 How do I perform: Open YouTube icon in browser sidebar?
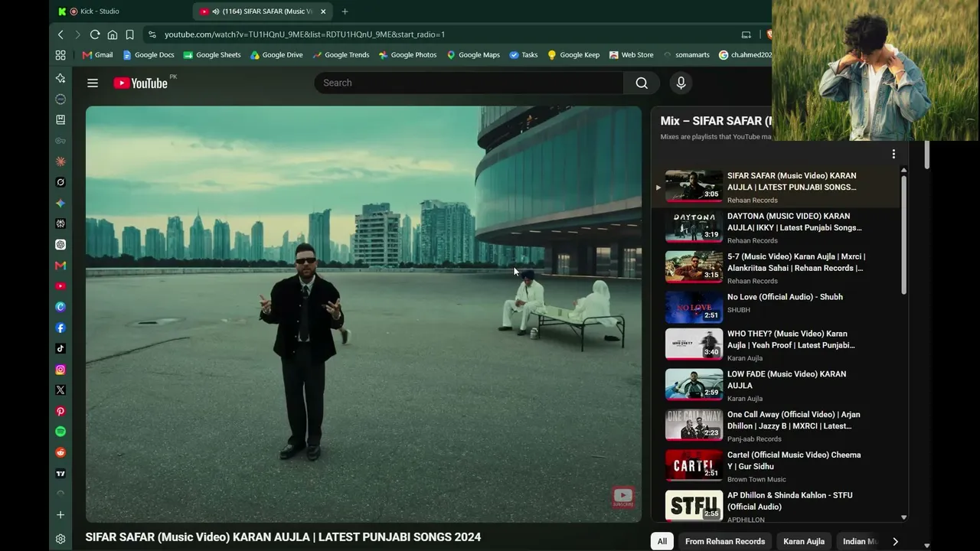click(x=60, y=286)
